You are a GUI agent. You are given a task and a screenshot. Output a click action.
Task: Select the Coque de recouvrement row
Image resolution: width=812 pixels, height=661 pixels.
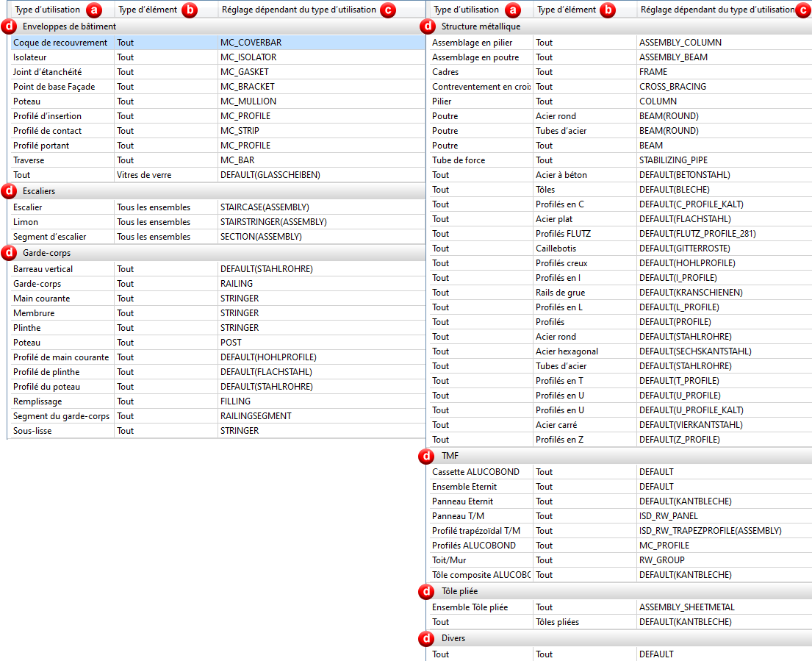(218, 43)
